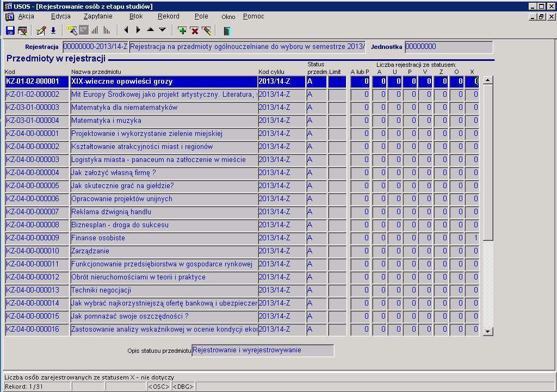Click the Opis statusu przedmiotu field
The image size is (557, 392).
pyautogui.click(x=263, y=351)
